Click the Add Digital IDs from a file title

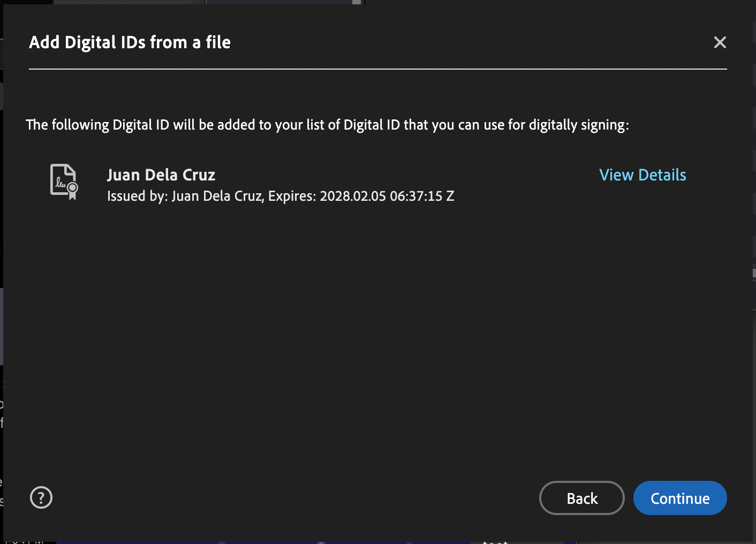130,42
